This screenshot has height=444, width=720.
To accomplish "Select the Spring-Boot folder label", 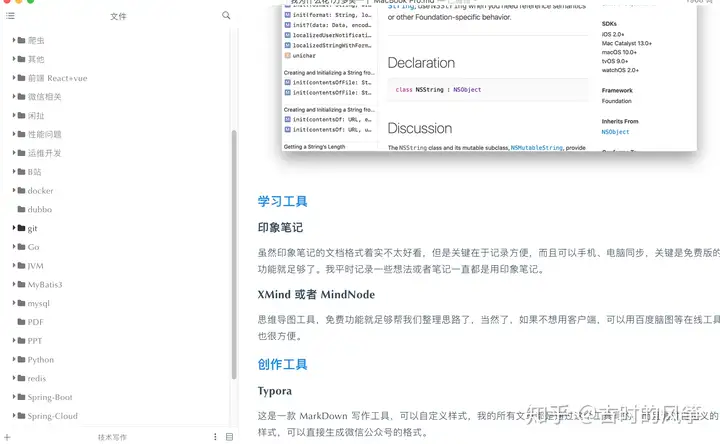I will (50, 397).
